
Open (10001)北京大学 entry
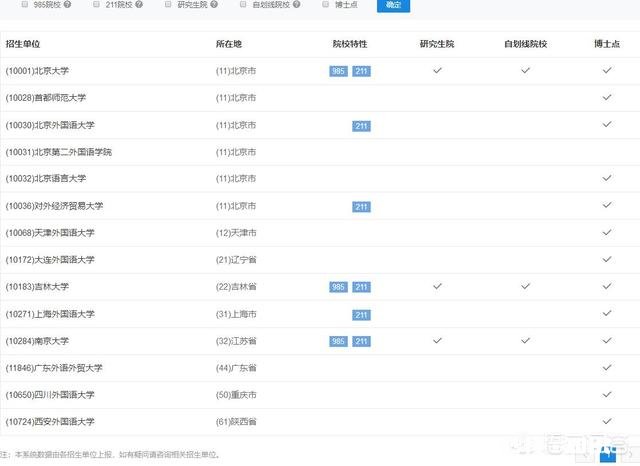(x=37, y=71)
